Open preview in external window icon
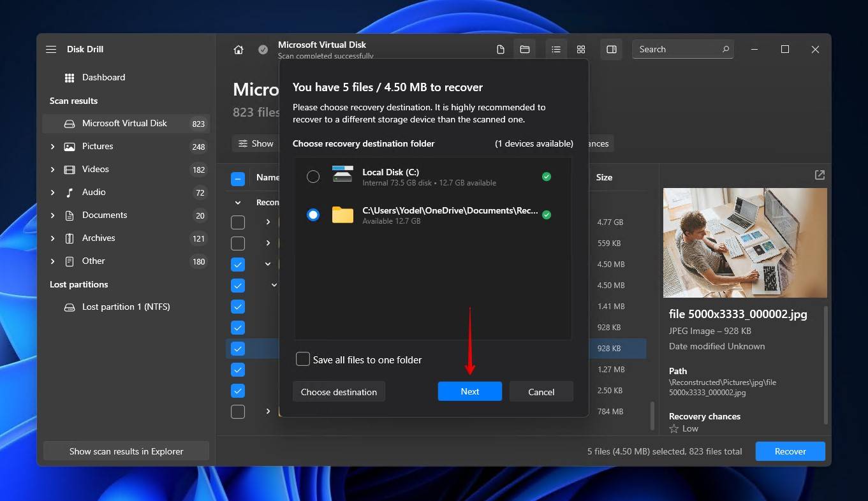Viewport: 868px width, 501px height. pyautogui.click(x=820, y=175)
